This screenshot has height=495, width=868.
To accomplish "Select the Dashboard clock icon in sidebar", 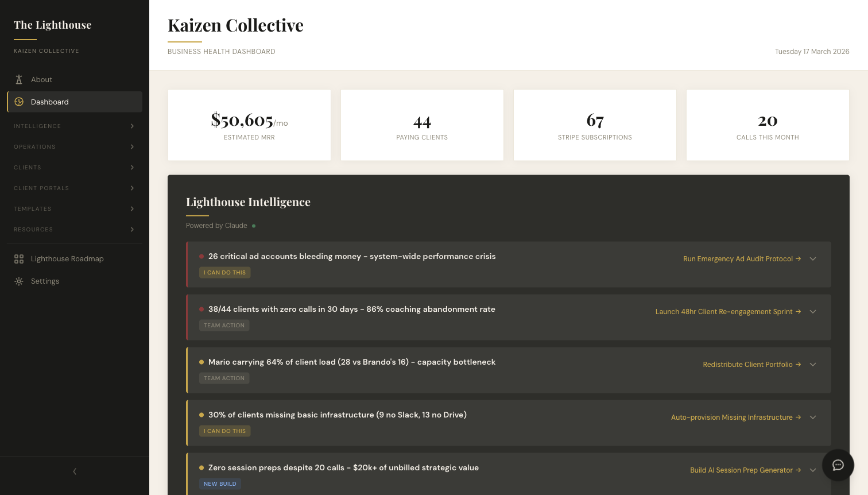I will [19, 102].
